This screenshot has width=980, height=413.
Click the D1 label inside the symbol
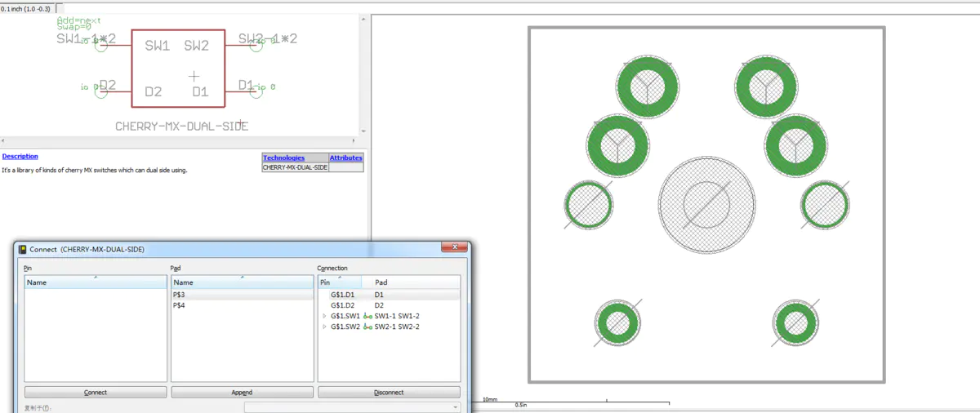tap(201, 91)
